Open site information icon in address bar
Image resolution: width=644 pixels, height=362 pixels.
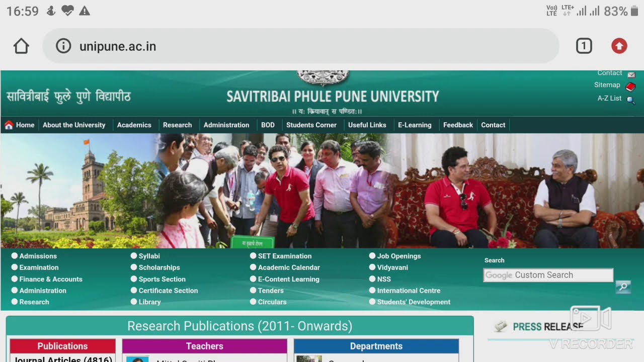click(63, 46)
